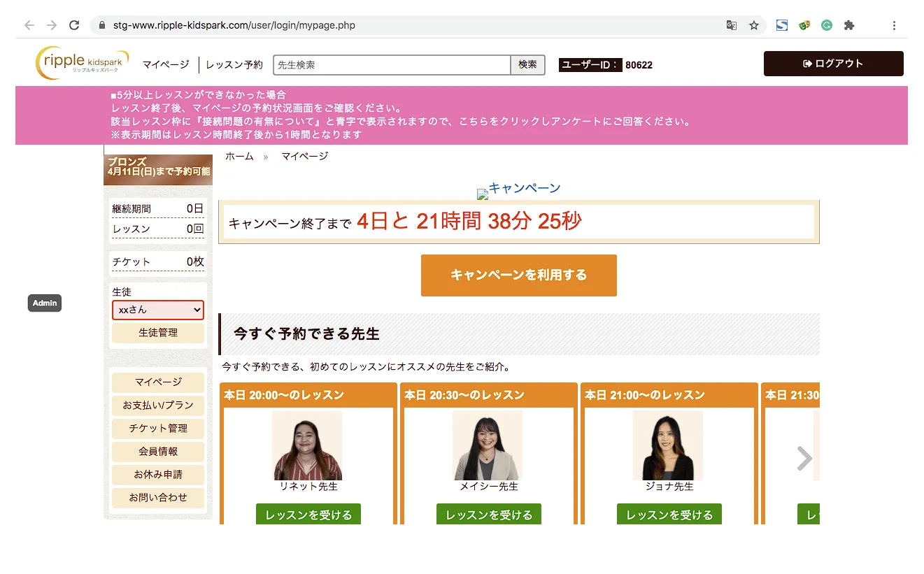The image size is (924, 574).
Task: Select リネット先生's photo thumbnail
Action: (x=307, y=445)
